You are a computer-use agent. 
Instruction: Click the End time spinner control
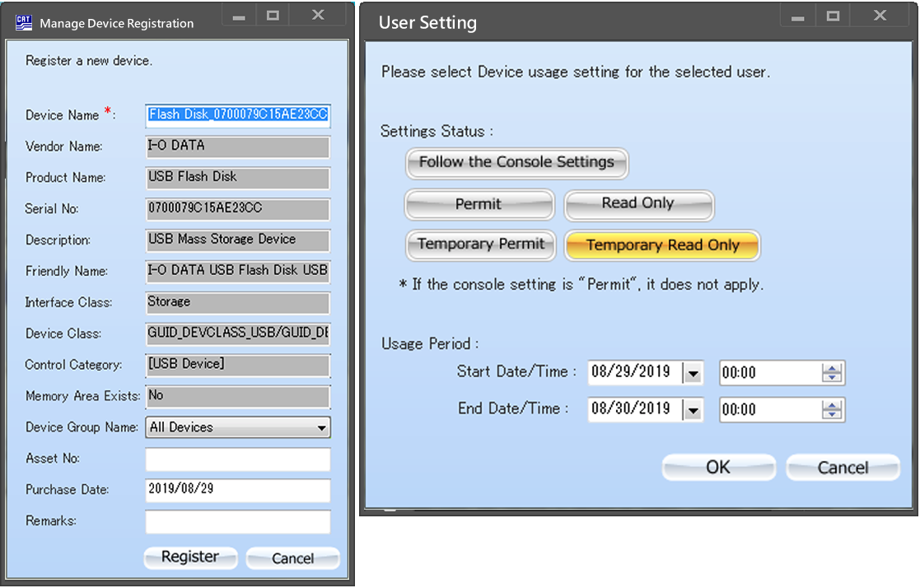pyautogui.click(x=832, y=409)
